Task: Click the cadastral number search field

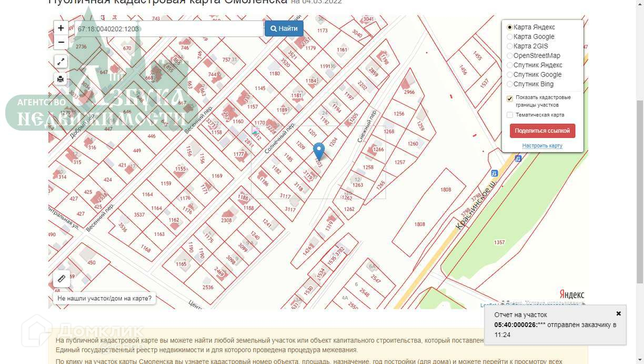Action: (x=168, y=29)
